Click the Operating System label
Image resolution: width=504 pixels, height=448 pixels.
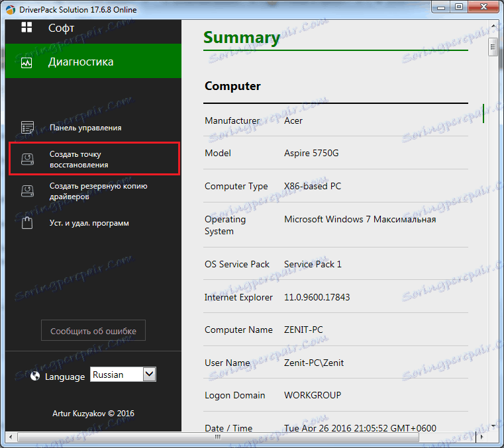coord(225,225)
